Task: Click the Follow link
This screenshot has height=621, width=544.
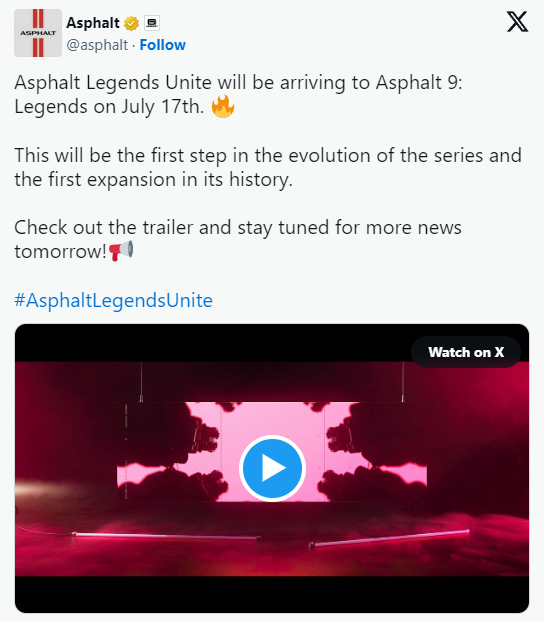Action: (162, 45)
